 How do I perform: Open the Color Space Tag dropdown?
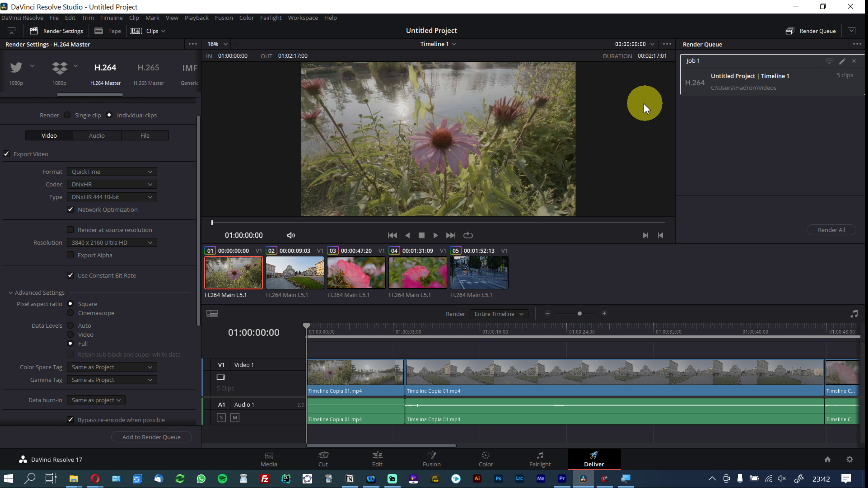112,367
